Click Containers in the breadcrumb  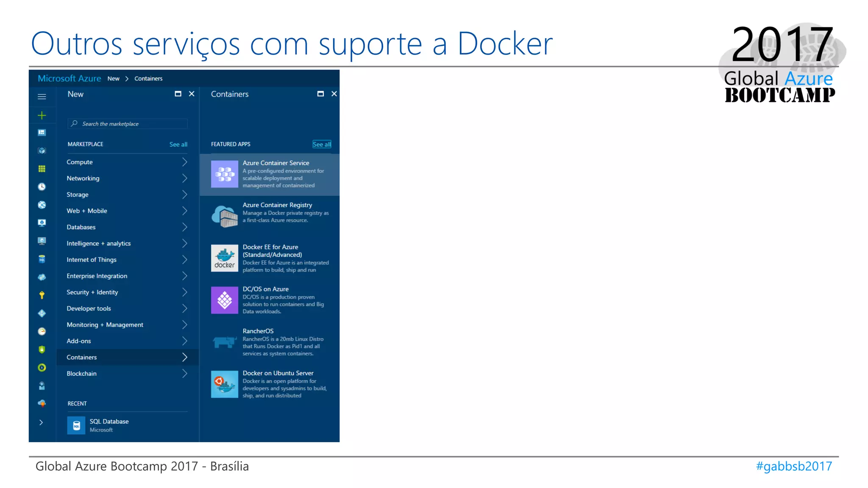[148, 78]
